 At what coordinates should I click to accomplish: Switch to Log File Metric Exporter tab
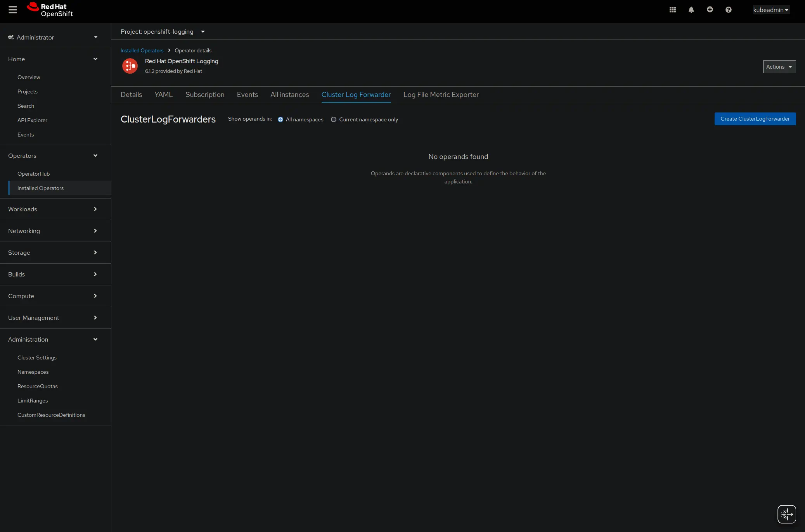[x=441, y=95]
